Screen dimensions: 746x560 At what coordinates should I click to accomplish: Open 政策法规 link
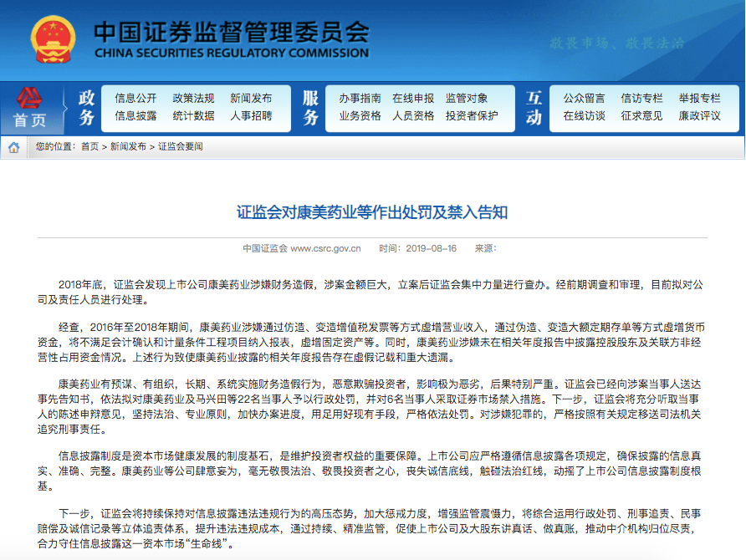[193, 99]
